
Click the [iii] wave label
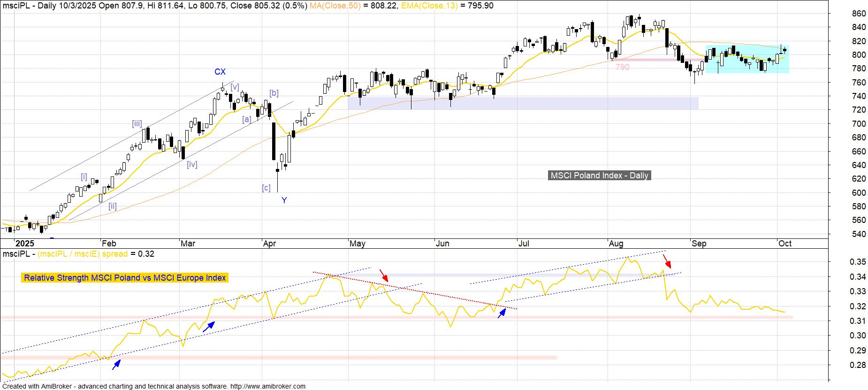[137, 124]
